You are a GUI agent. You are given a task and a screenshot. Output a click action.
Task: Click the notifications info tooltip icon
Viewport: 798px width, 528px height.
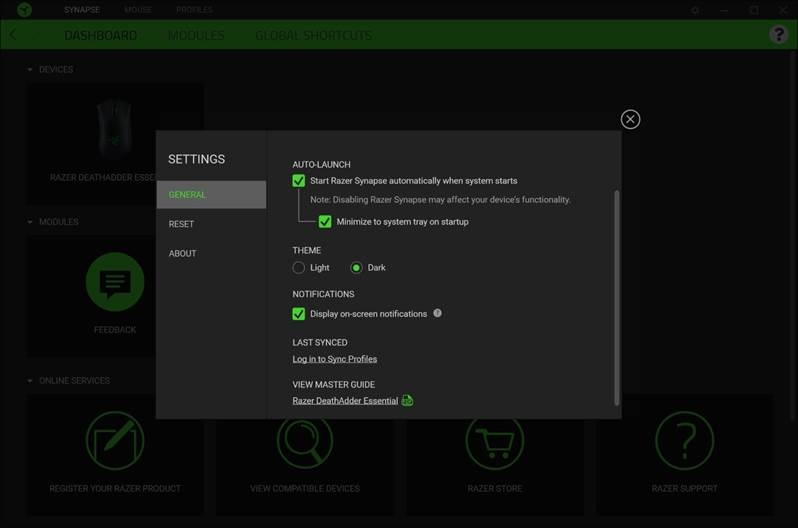pos(437,313)
